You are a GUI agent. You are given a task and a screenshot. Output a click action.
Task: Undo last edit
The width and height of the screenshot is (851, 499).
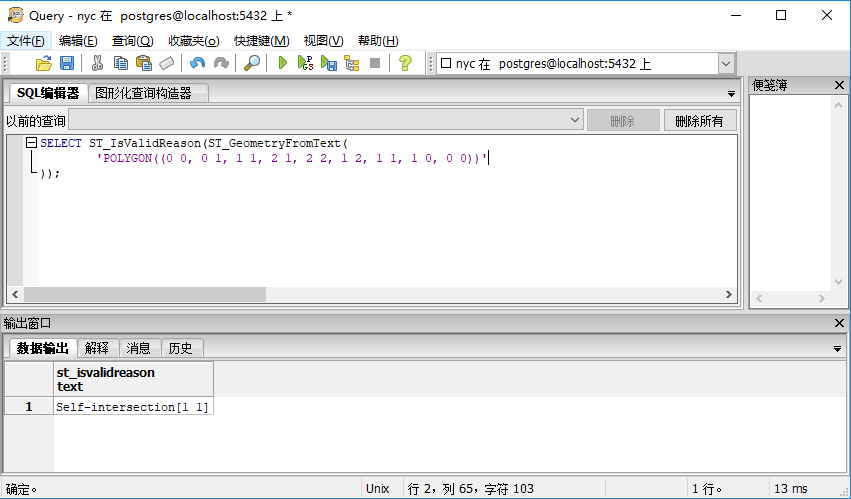198,64
